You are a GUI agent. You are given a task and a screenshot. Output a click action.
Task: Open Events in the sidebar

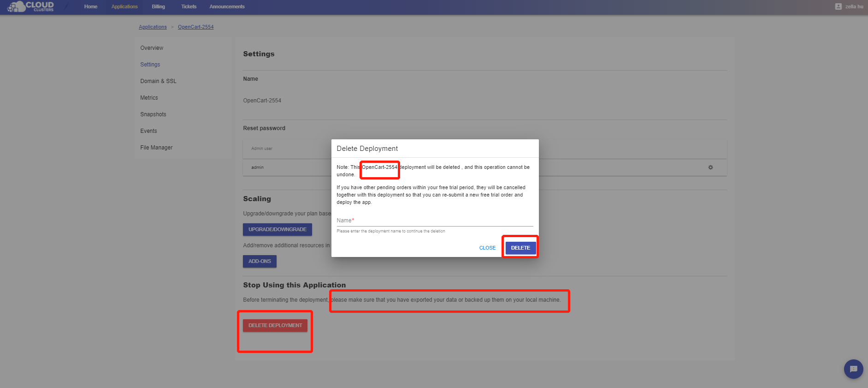148,131
